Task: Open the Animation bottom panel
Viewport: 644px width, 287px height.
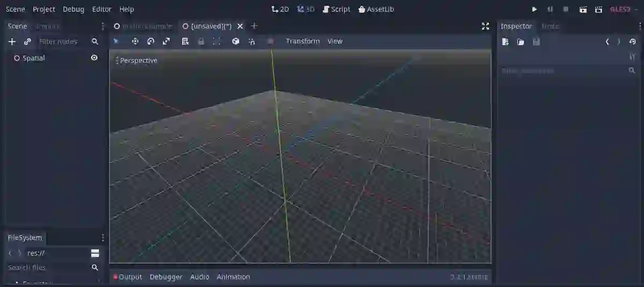Action: tap(233, 277)
